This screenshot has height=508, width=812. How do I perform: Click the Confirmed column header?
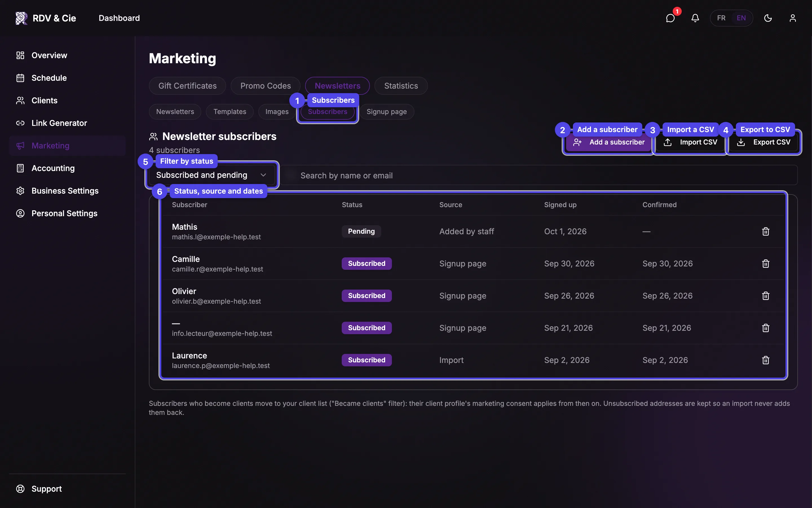659,205
